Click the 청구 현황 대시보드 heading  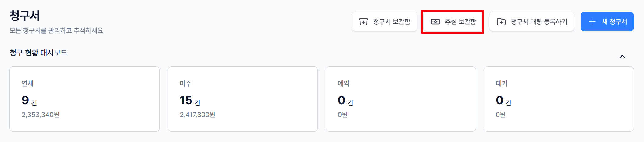pyautogui.click(x=38, y=53)
